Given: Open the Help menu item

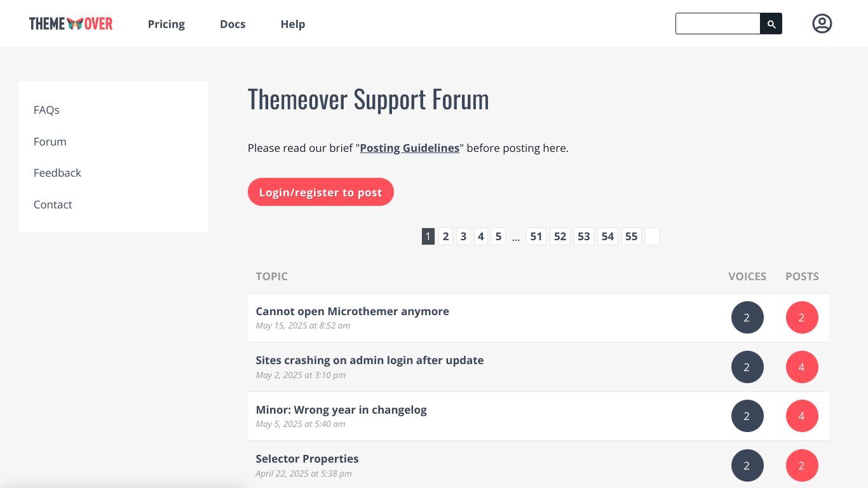Looking at the screenshot, I should [293, 24].
